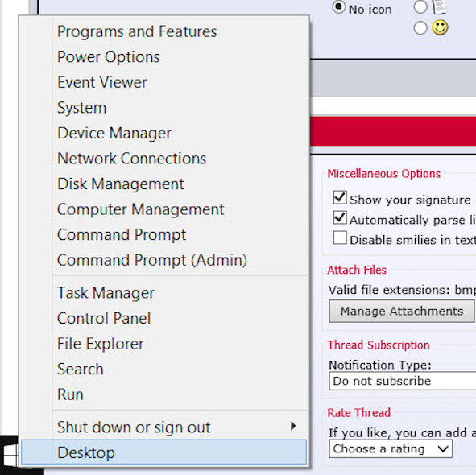Click Manage Attachments button
The width and height of the screenshot is (476, 475).
tap(402, 311)
